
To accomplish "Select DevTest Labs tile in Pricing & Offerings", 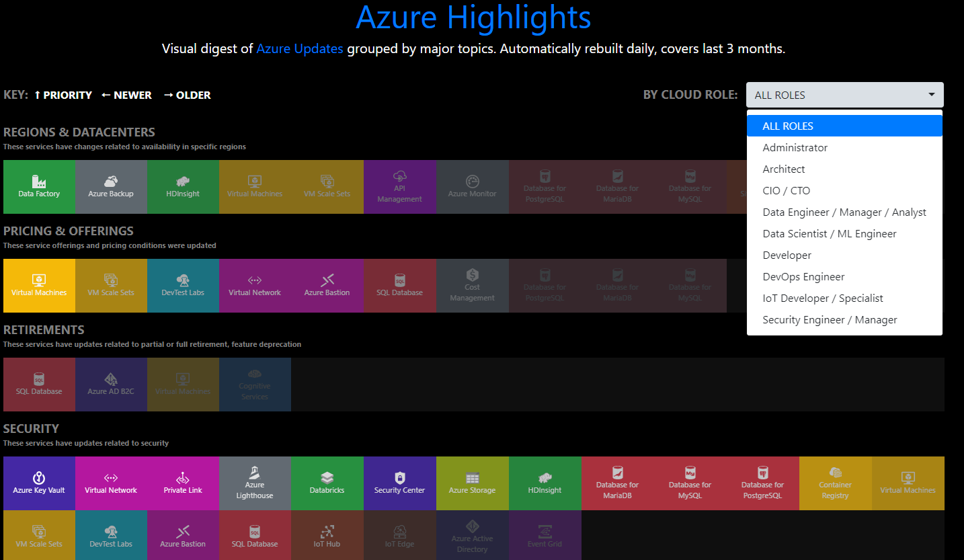I will [x=183, y=286].
